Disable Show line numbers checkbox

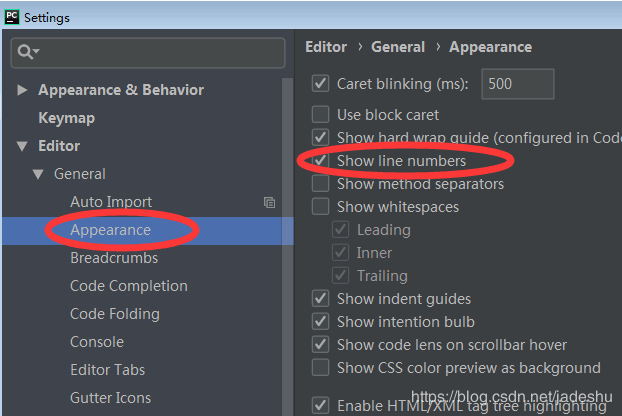click(321, 160)
